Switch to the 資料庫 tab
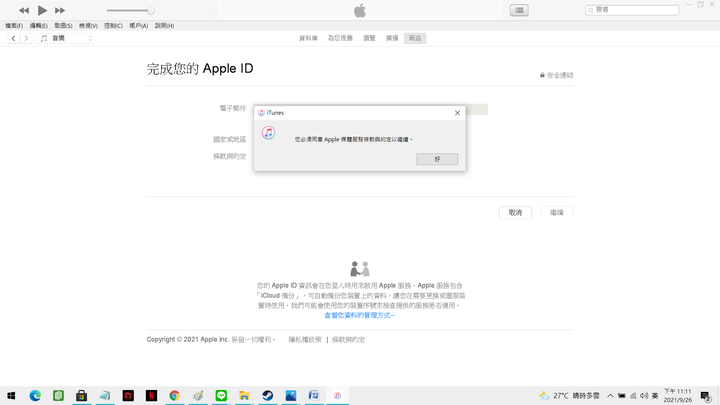This screenshot has height=405, width=720. click(x=308, y=38)
